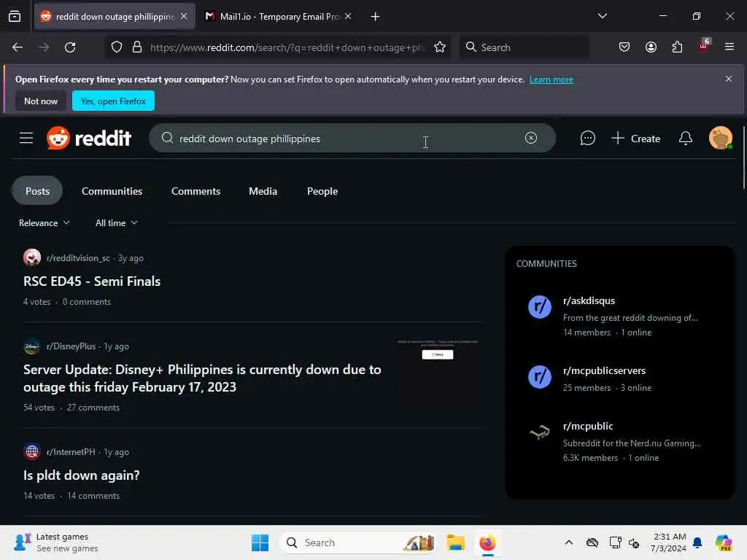Focus the Reddit search input field
The height and width of the screenshot is (560, 747).
[x=352, y=138]
